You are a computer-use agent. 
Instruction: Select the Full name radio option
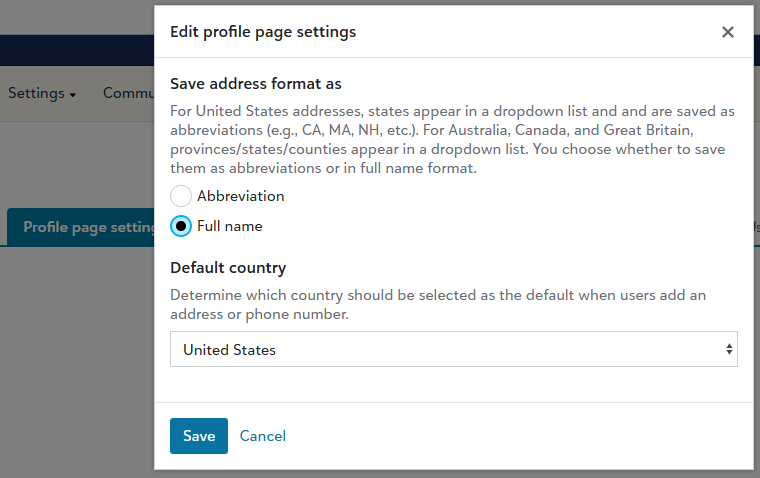181,226
